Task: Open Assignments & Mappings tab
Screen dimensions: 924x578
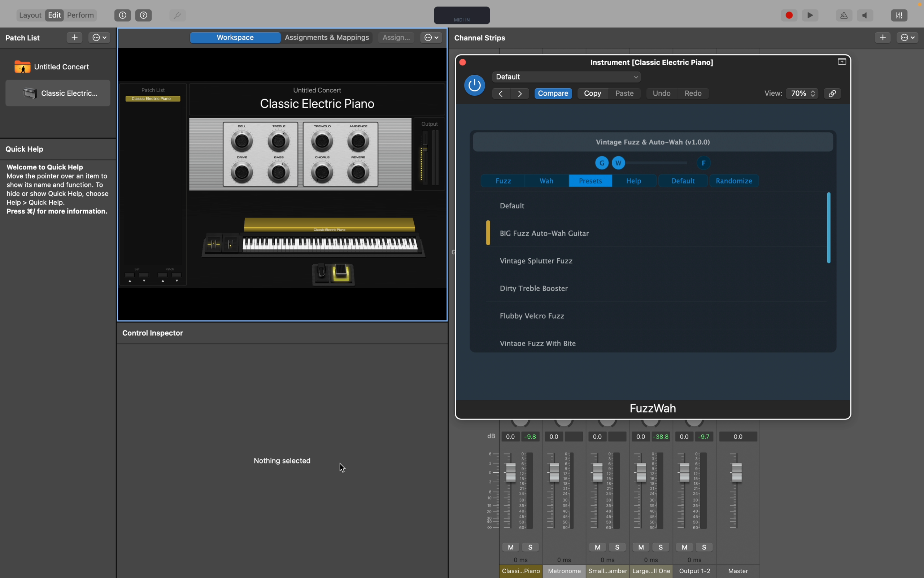Action: pos(327,38)
